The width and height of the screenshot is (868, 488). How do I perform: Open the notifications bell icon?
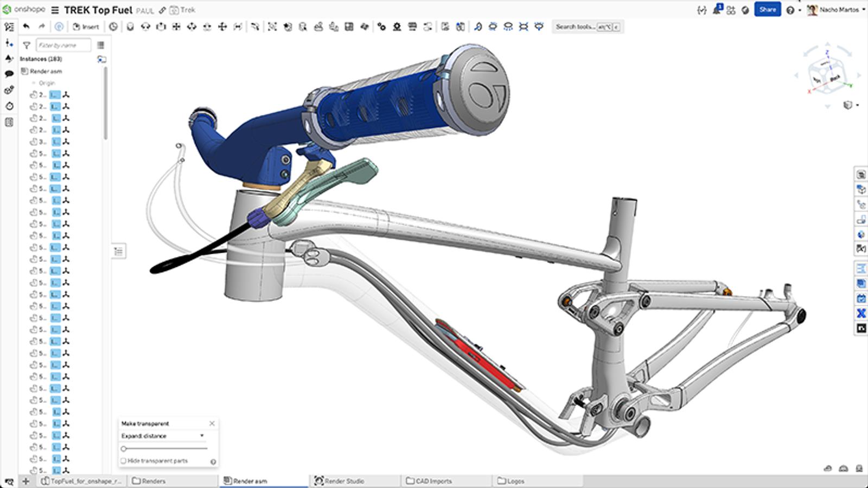[x=717, y=10]
